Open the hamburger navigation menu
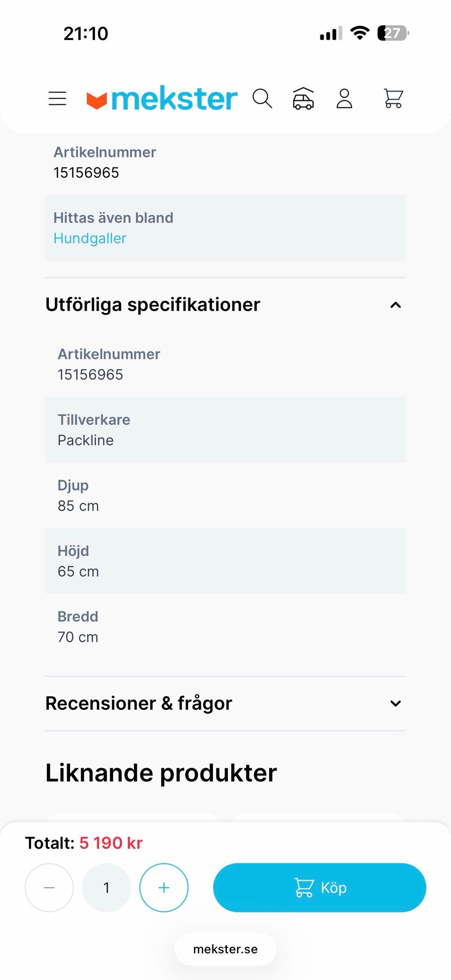This screenshot has width=451, height=980. [57, 99]
